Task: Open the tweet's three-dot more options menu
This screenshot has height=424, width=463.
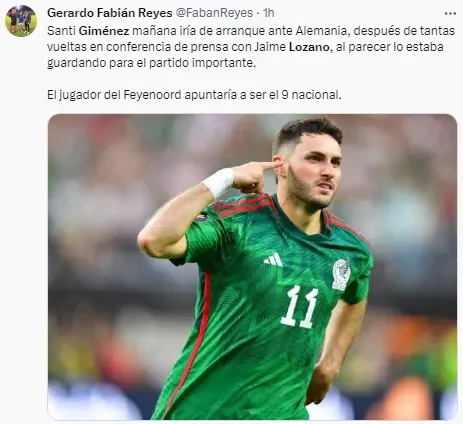Action: coord(450,14)
